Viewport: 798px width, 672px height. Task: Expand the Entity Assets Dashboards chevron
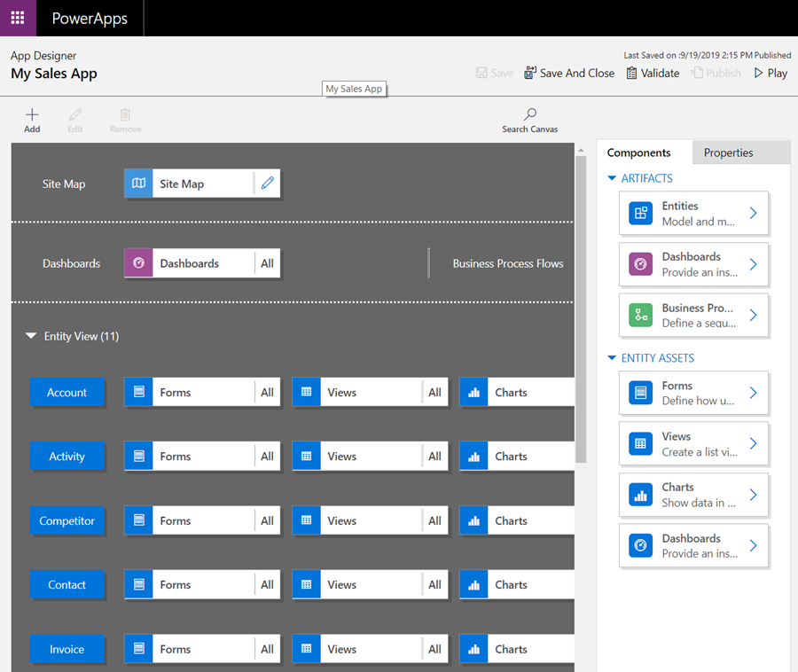click(753, 545)
